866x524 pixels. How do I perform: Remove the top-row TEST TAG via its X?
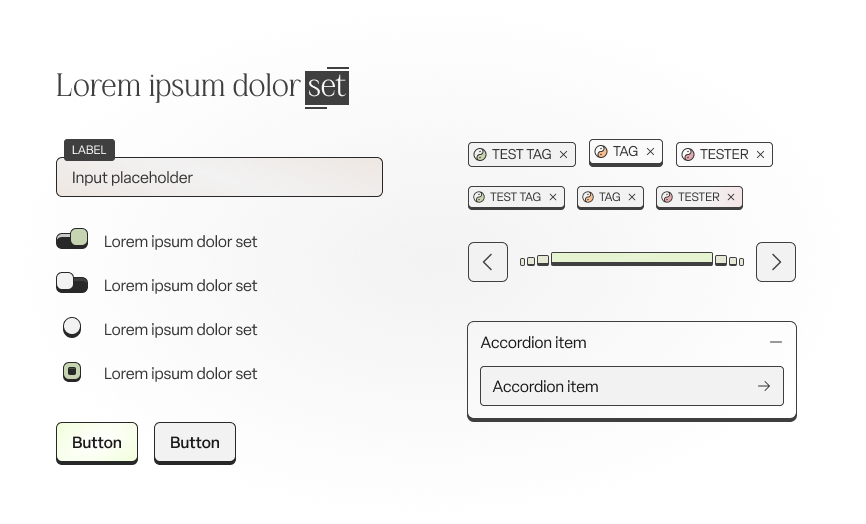pyautogui.click(x=563, y=155)
